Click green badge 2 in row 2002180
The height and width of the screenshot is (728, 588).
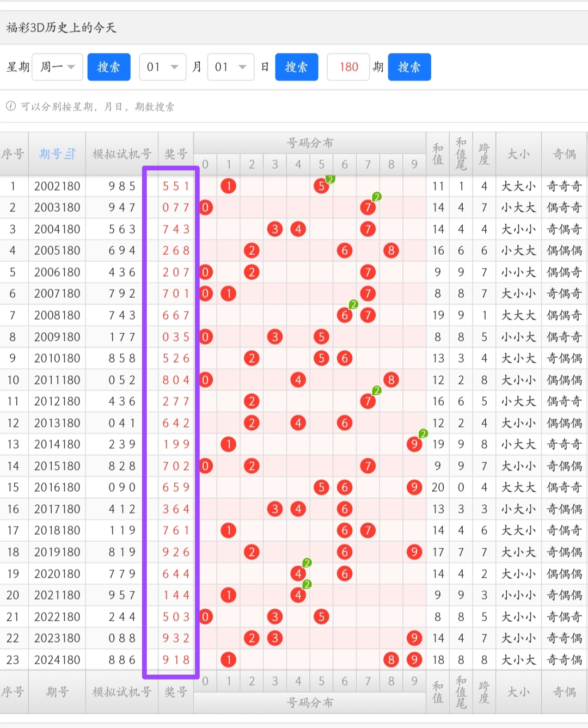point(330,179)
